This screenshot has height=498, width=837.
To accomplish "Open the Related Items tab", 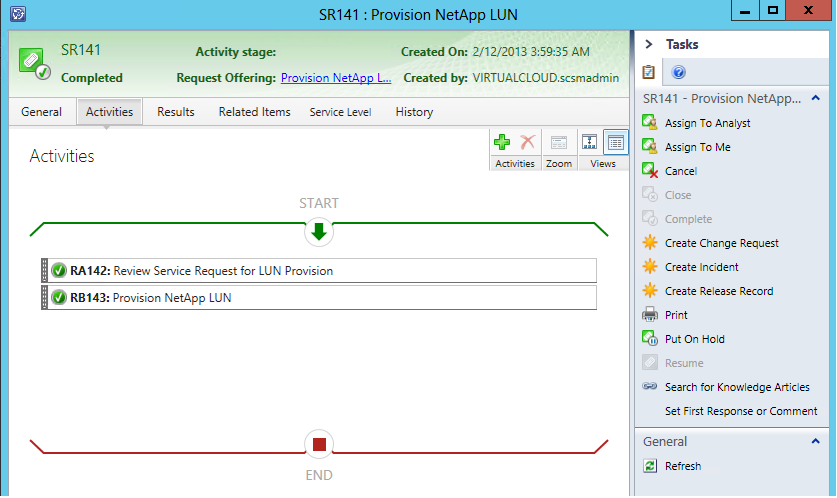I will [x=255, y=112].
